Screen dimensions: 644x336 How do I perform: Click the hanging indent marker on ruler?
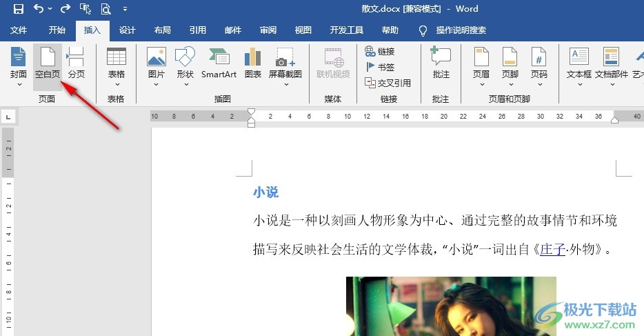coord(252,119)
